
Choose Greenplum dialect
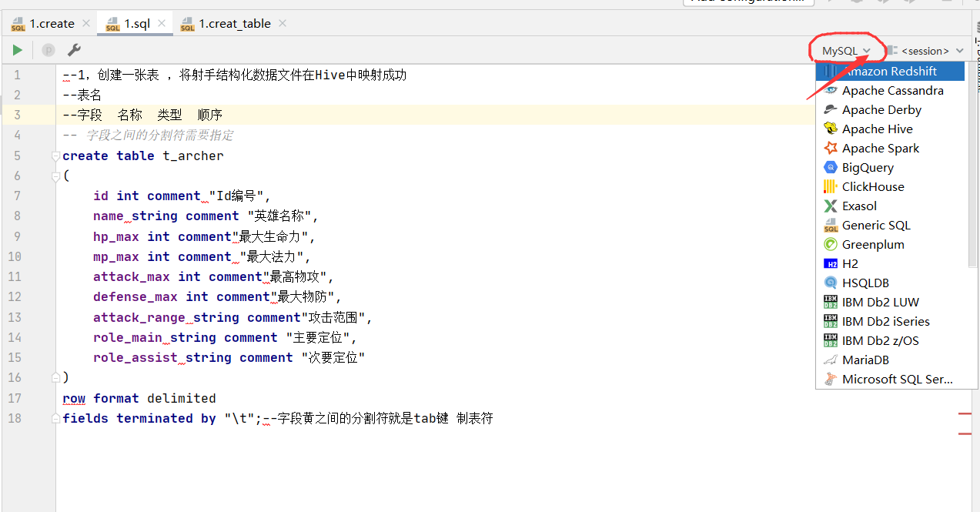point(890,244)
